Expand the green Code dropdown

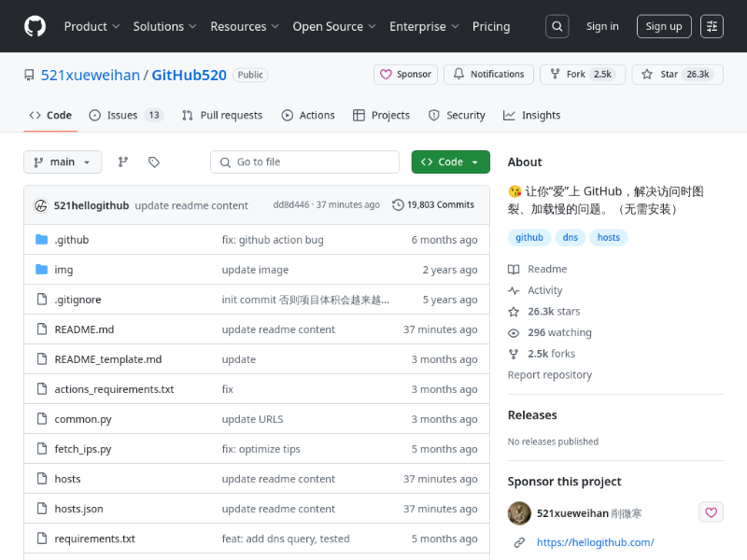click(x=450, y=162)
